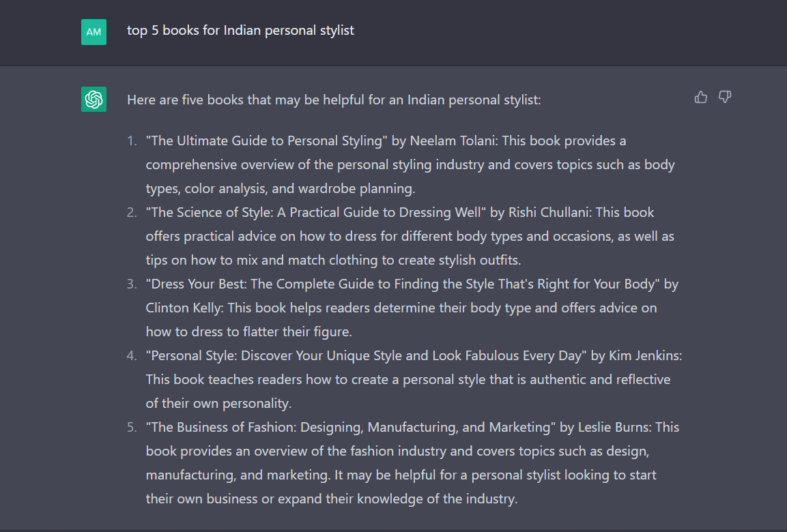Click 'The Science of Style' book title
Viewport: 787px width, 532px height.
click(x=316, y=213)
